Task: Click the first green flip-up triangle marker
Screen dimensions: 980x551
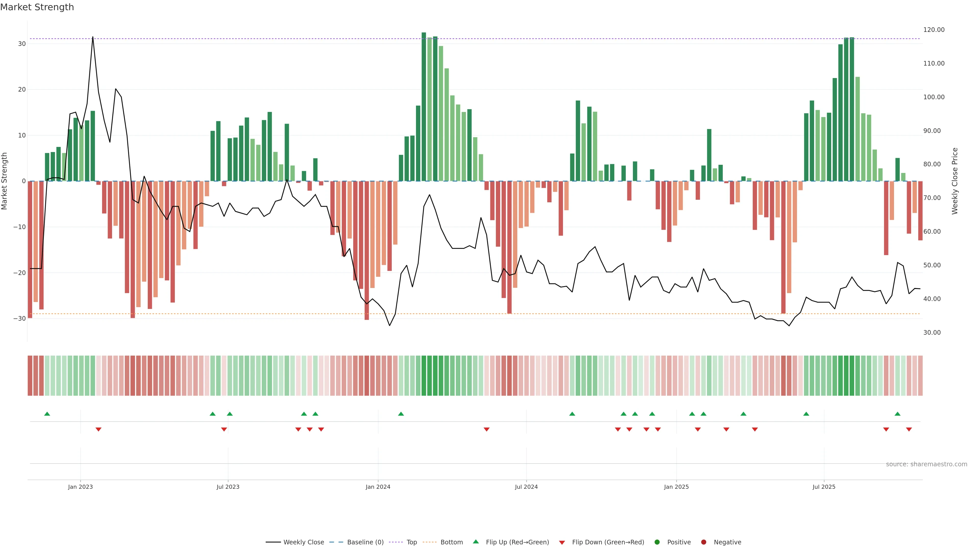Action: coord(47,414)
